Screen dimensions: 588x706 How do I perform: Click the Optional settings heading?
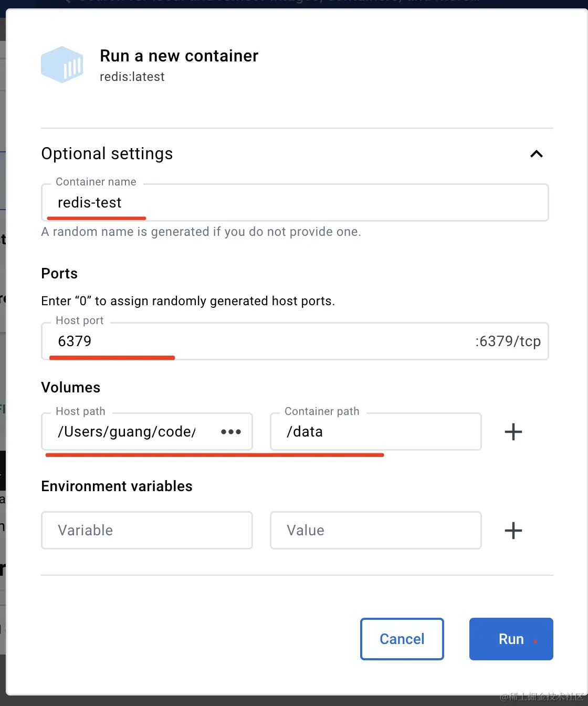tap(107, 154)
